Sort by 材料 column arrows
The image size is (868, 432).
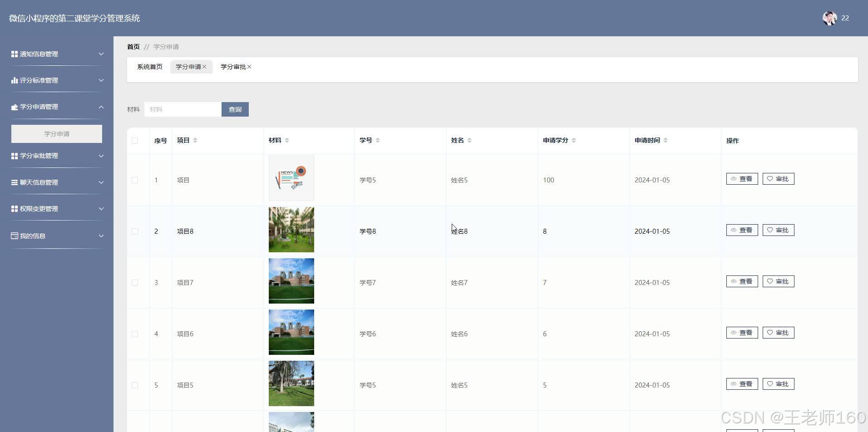coord(287,140)
